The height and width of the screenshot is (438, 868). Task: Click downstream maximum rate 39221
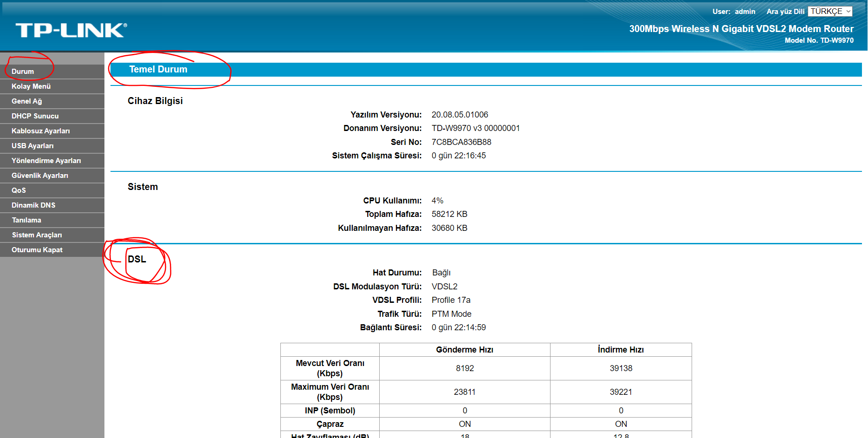[621, 392]
